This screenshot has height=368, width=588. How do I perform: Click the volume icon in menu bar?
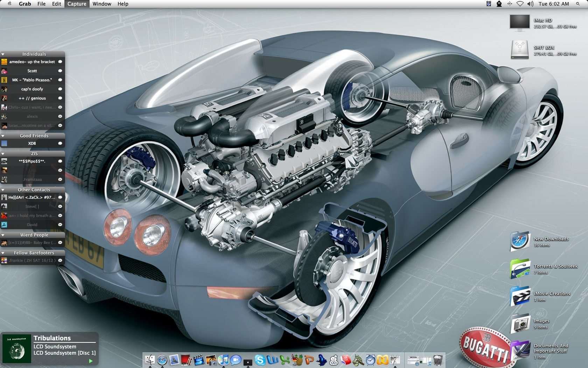531,4
